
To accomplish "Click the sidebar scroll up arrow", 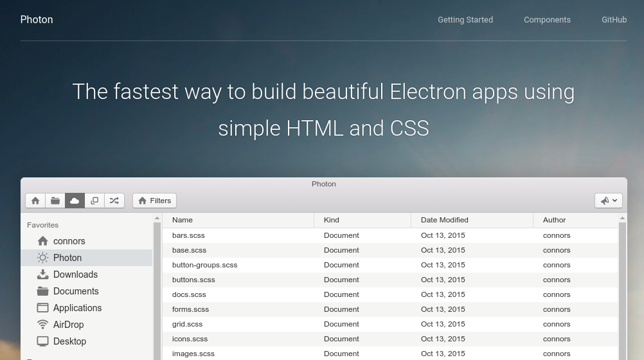I will (x=157, y=218).
